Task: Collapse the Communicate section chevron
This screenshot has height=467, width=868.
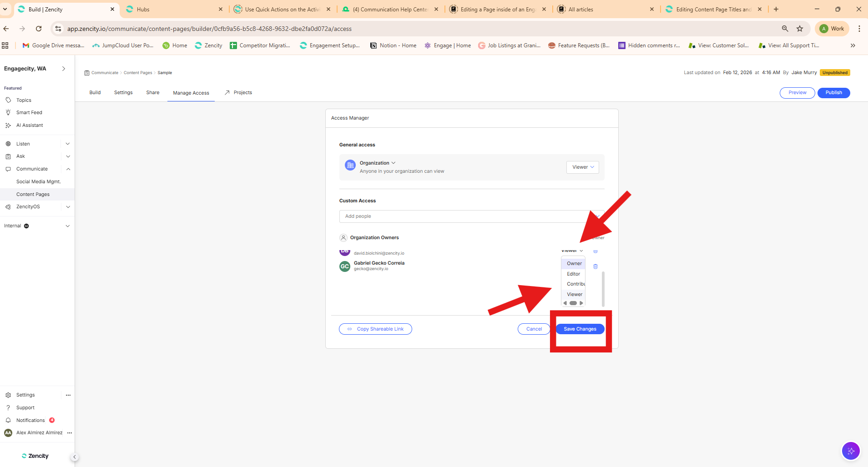Action: (x=68, y=169)
